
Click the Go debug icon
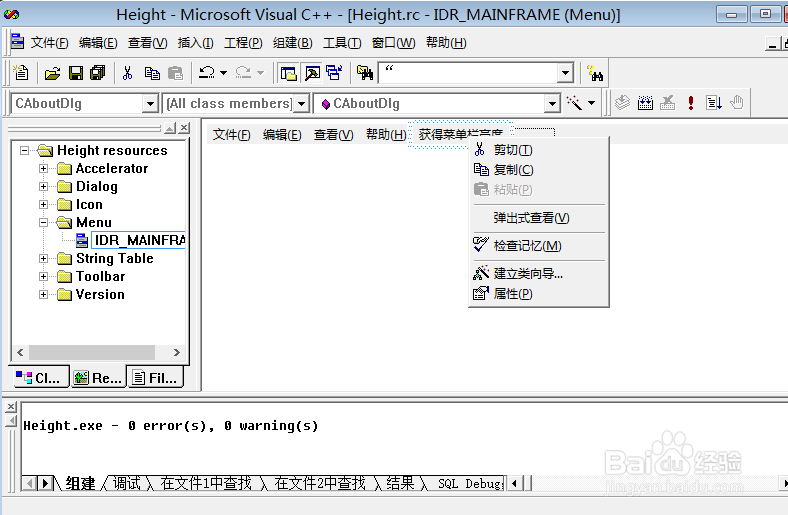(x=714, y=103)
